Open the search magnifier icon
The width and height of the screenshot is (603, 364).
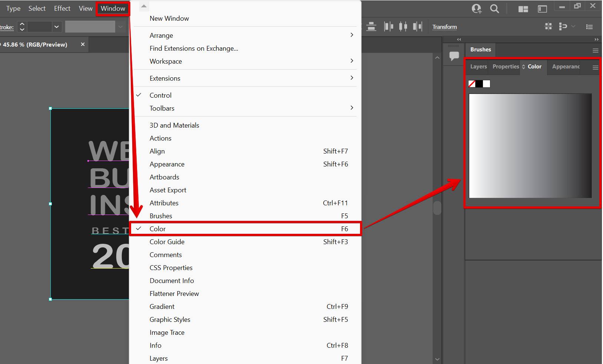[494, 9]
